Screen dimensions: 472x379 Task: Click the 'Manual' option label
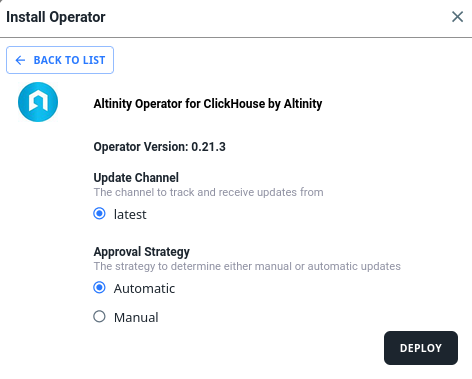pos(136,317)
